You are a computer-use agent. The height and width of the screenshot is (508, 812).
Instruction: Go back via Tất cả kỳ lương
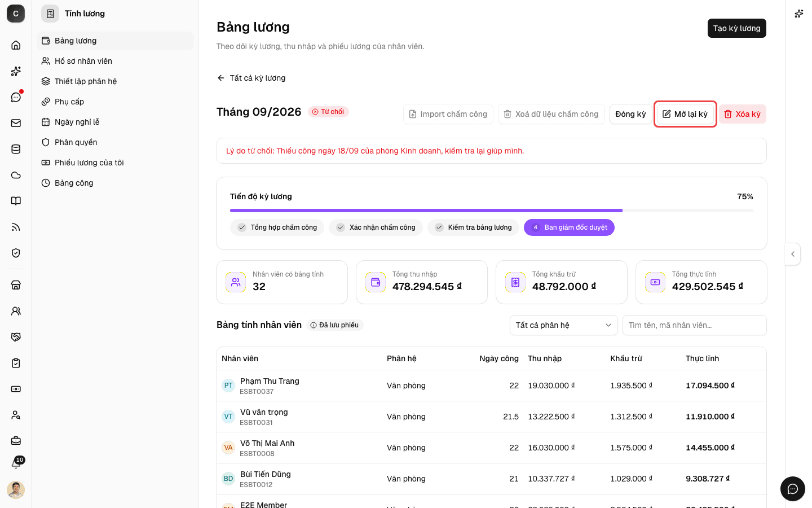(251, 78)
